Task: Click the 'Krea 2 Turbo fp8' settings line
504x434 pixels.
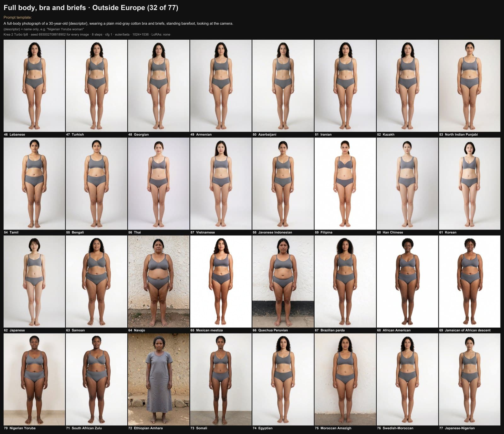Action: point(87,35)
